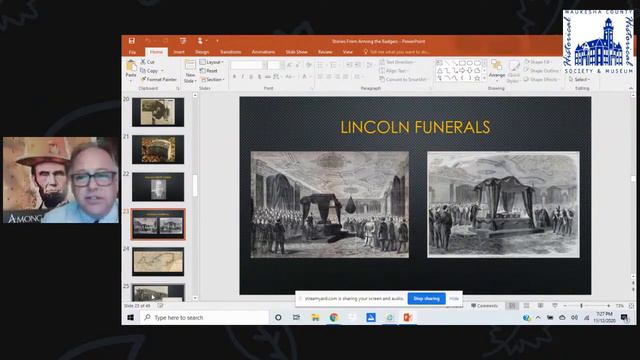Open the font size combo box
The width and height of the screenshot is (640, 360).
click(276, 65)
